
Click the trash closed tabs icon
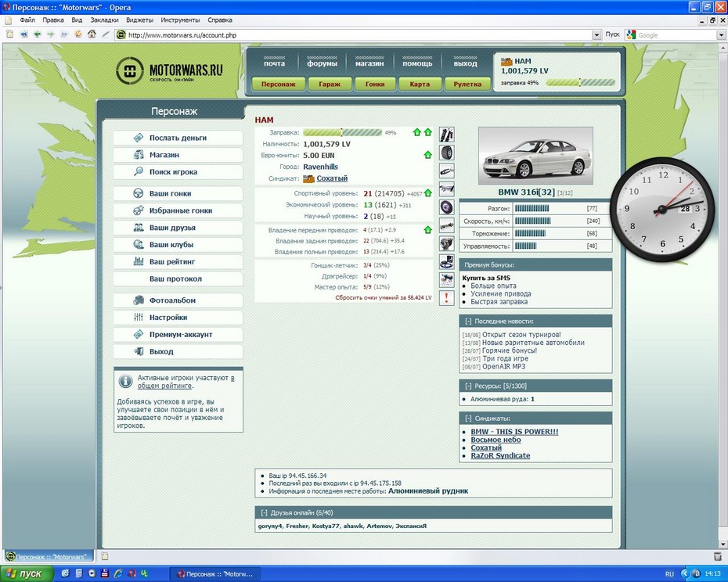point(718,556)
